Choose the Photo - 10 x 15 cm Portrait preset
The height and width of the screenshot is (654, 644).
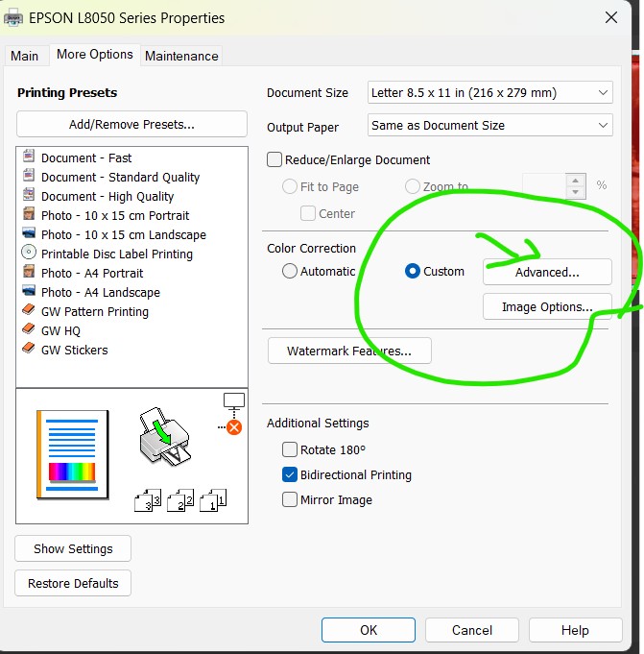tap(115, 215)
